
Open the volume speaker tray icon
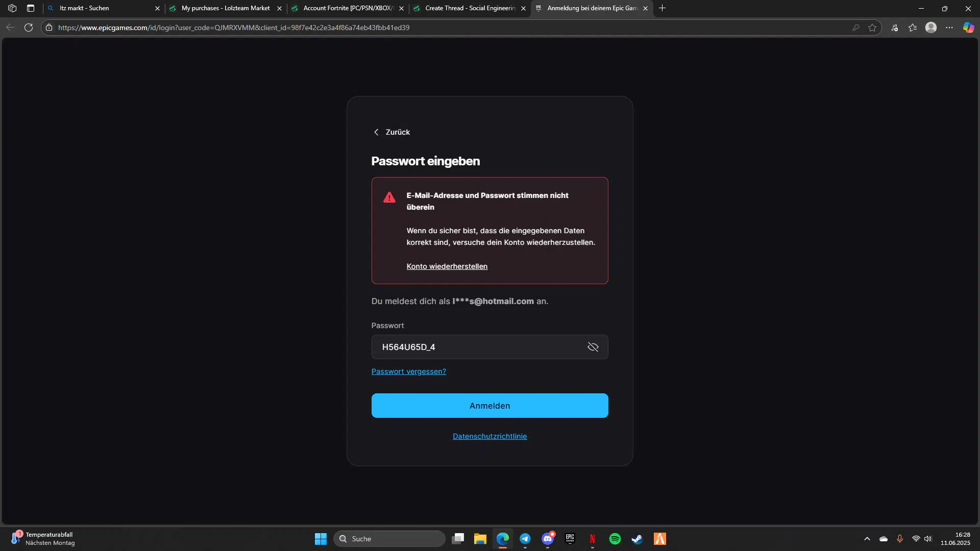coord(928,539)
